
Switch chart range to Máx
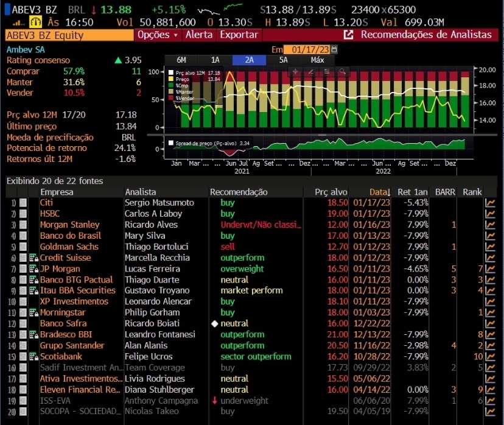(317, 60)
